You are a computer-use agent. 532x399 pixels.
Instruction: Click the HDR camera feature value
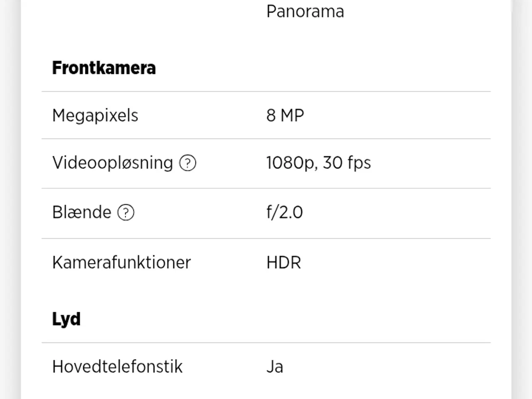283,262
